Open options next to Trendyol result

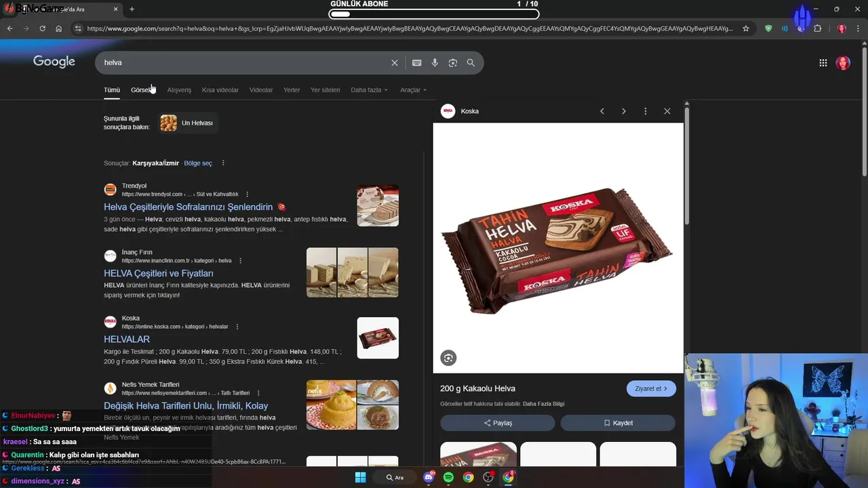pyautogui.click(x=247, y=195)
